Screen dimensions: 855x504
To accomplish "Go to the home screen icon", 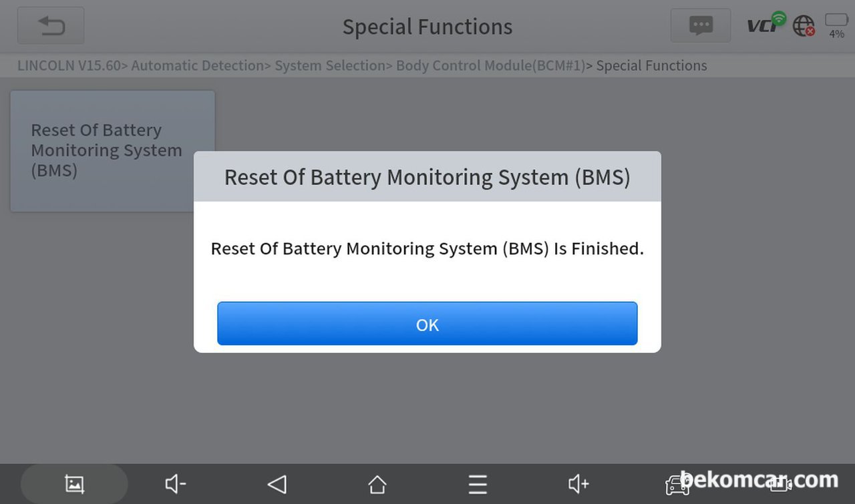I will click(377, 484).
